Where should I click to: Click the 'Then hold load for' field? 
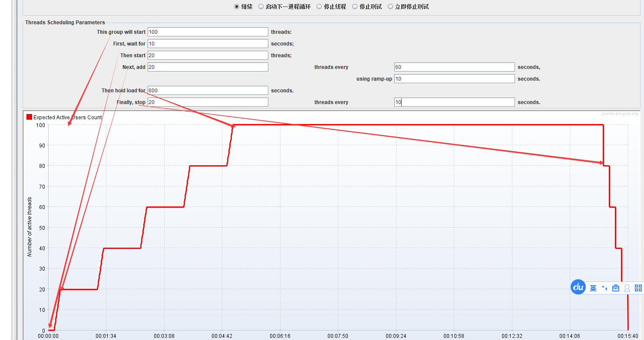point(208,91)
